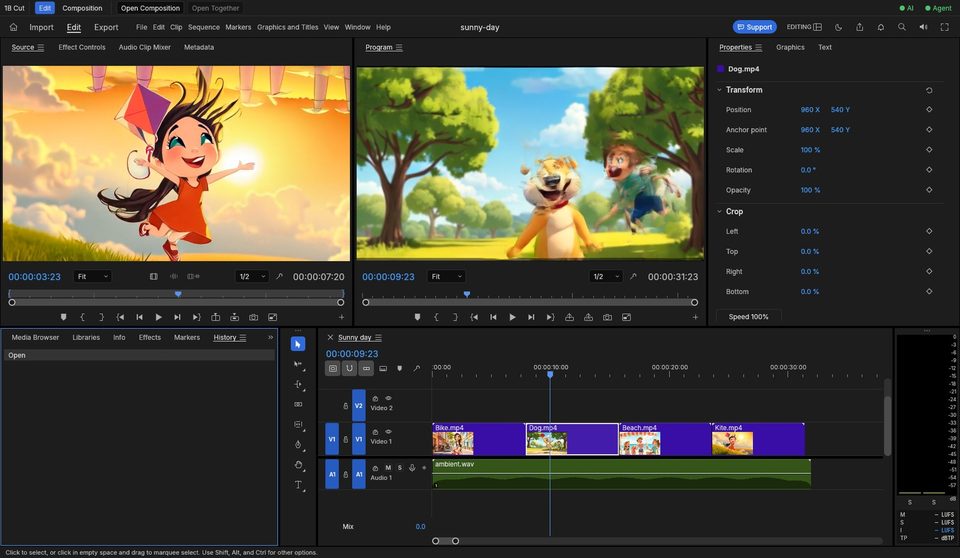This screenshot has height=558, width=960.
Task: Play the Source monitor clip
Action: [x=159, y=317]
